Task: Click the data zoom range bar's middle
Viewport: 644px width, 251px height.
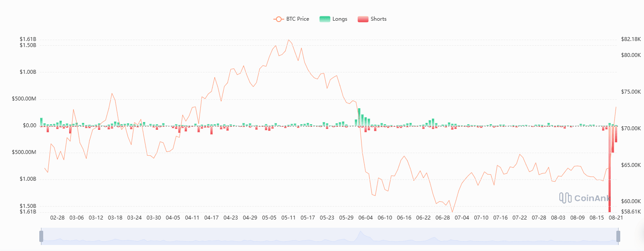Action: 330,236
